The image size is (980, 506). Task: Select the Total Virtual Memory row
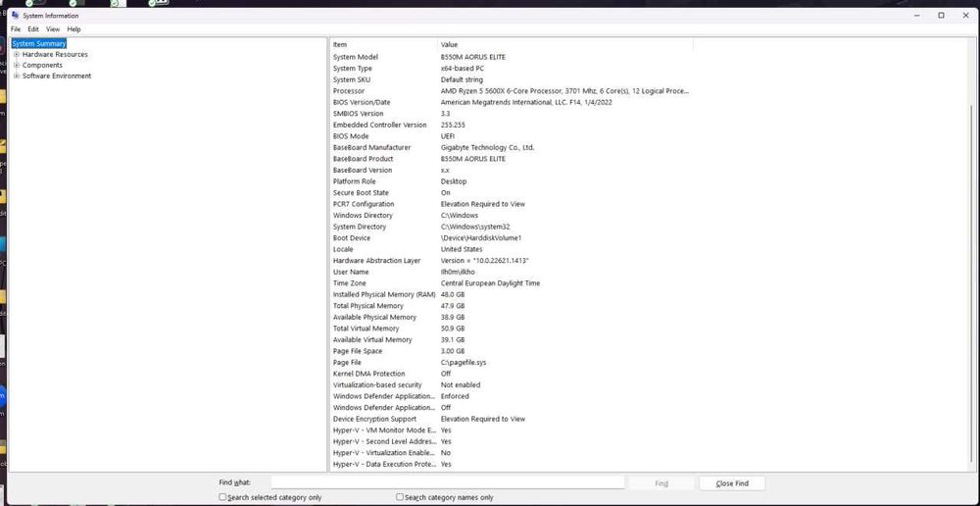[x=512, y=329]
